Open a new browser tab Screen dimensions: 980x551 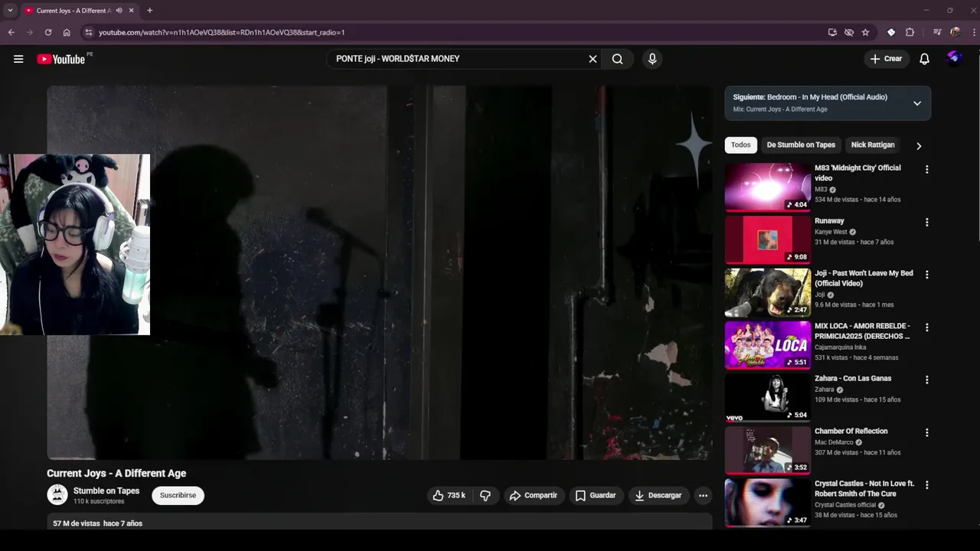[149, 11]
